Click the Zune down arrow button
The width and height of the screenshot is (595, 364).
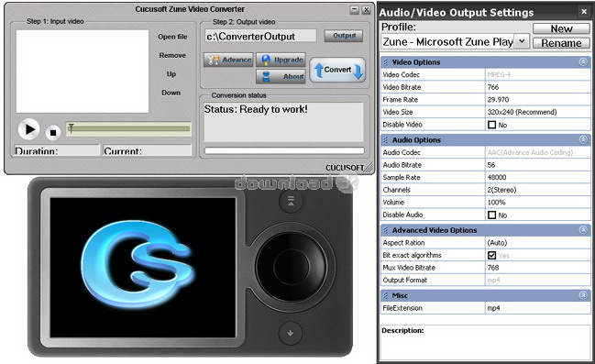coord(291,333)
